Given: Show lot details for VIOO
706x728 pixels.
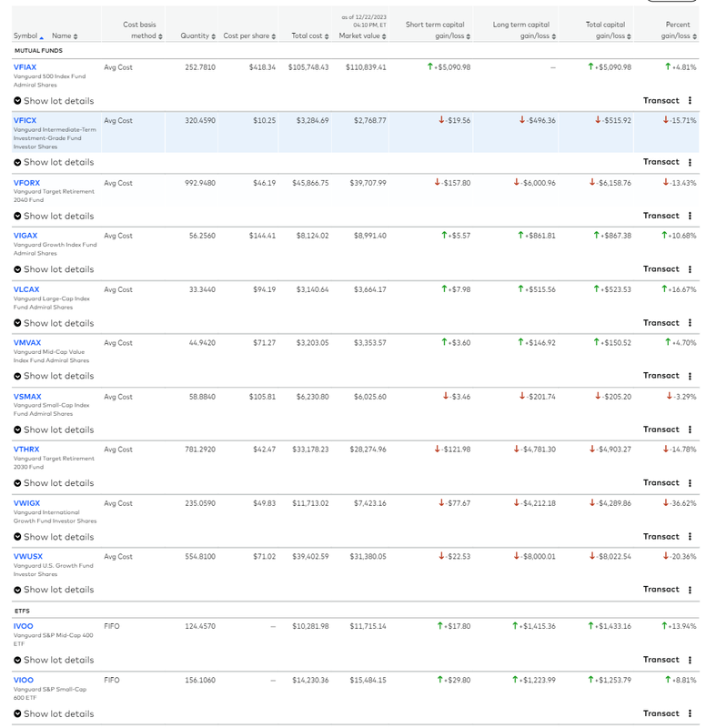Looking at the screenshot, I should [x=54, y=713].
